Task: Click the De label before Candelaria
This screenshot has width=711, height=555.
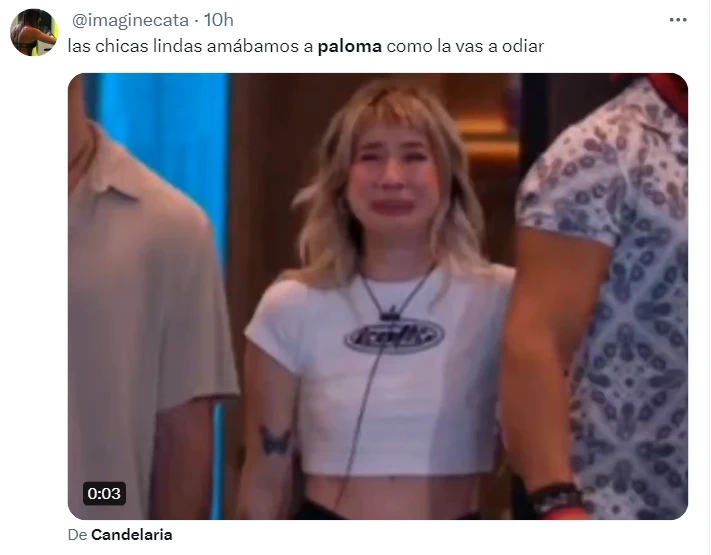Action: click(x=77, y=535)
